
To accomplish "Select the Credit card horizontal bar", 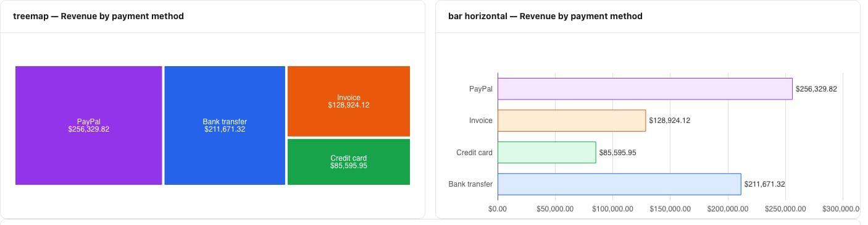I will pyautogui.click(x=547, y=153).
